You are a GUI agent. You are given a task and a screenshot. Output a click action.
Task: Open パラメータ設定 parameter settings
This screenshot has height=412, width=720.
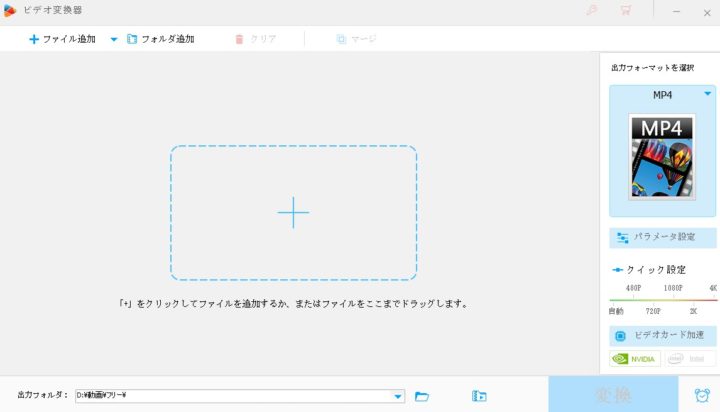click(x=662, y=237)
